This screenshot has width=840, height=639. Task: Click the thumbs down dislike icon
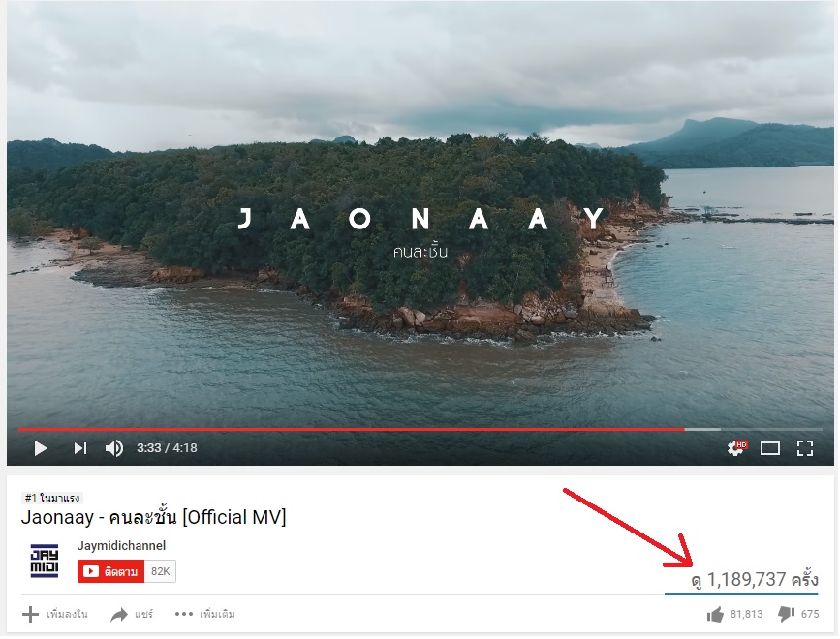coord(786,615)
